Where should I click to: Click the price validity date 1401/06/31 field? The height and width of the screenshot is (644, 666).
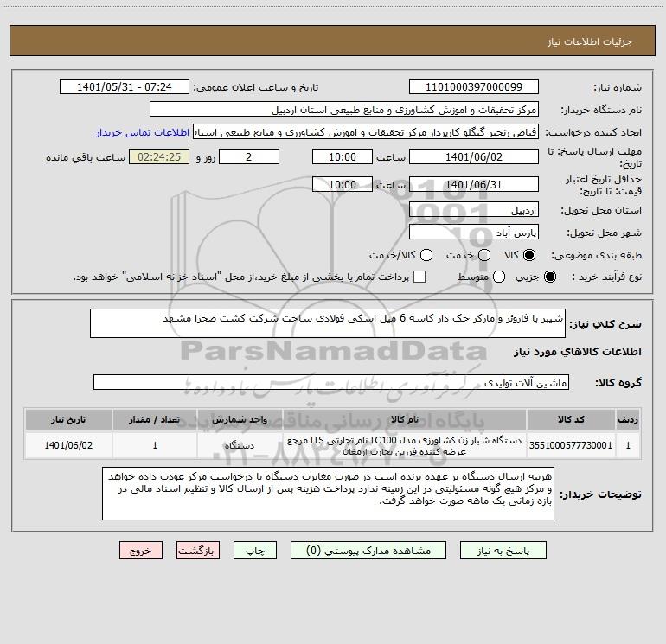click(x=474, y=184)
